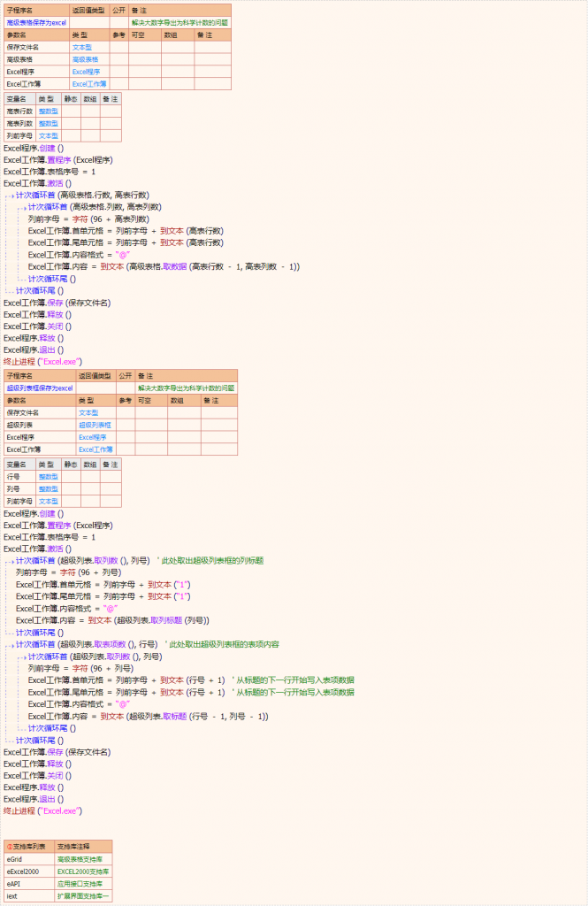Open the 超级列表框 data type link
The height and width of the screenshot is (906, 588).
pos(95,425)
